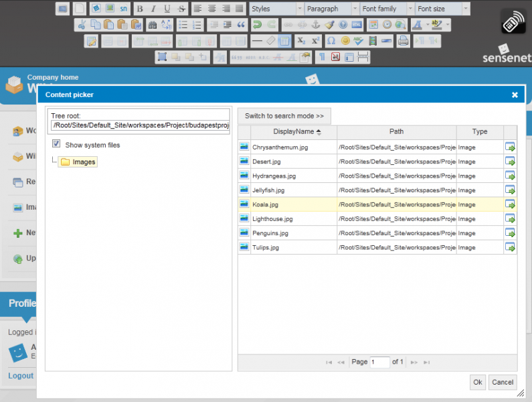
Task: Open the Styles dropdown
Action: (276, 9)
